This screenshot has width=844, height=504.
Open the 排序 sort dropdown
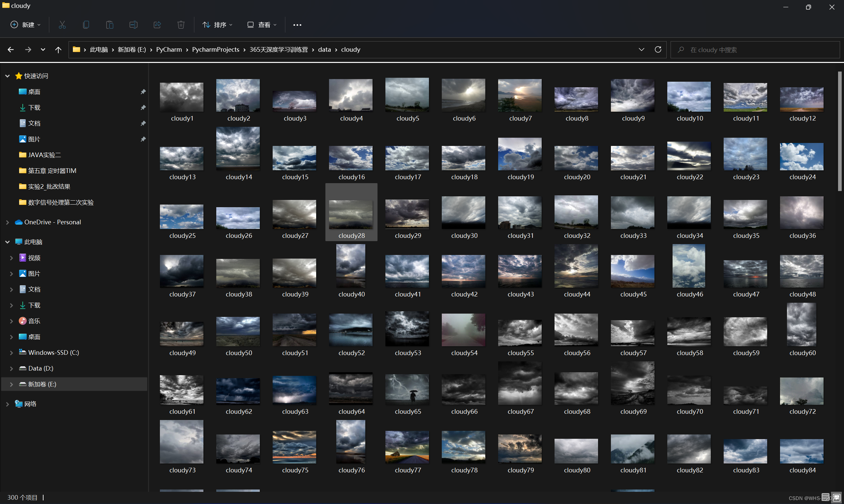(x=218, y=25)
